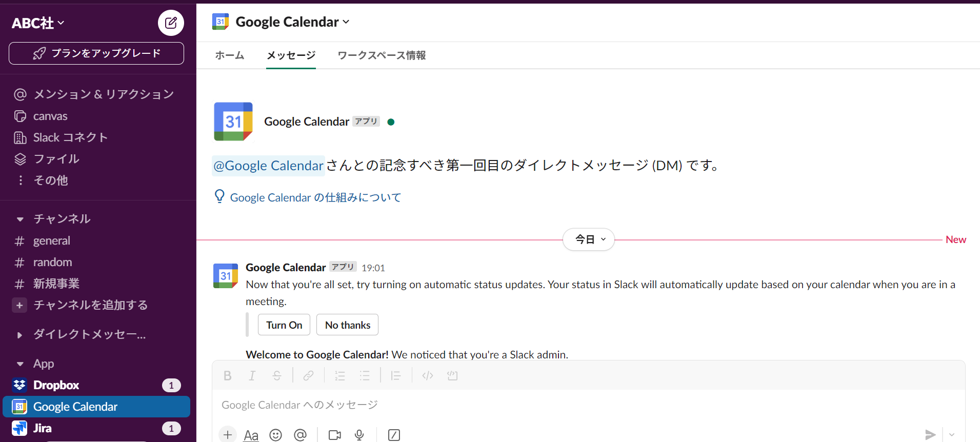Open the Jira app conversation
The height and width of the screenshot is (442, 980).
tap(96, 428)
